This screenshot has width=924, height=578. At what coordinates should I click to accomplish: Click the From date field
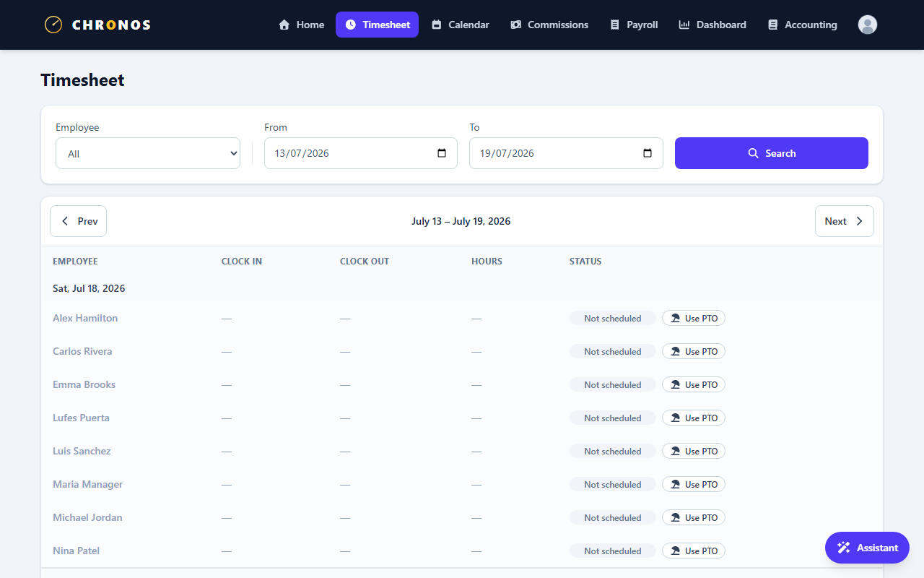point(361,153)
